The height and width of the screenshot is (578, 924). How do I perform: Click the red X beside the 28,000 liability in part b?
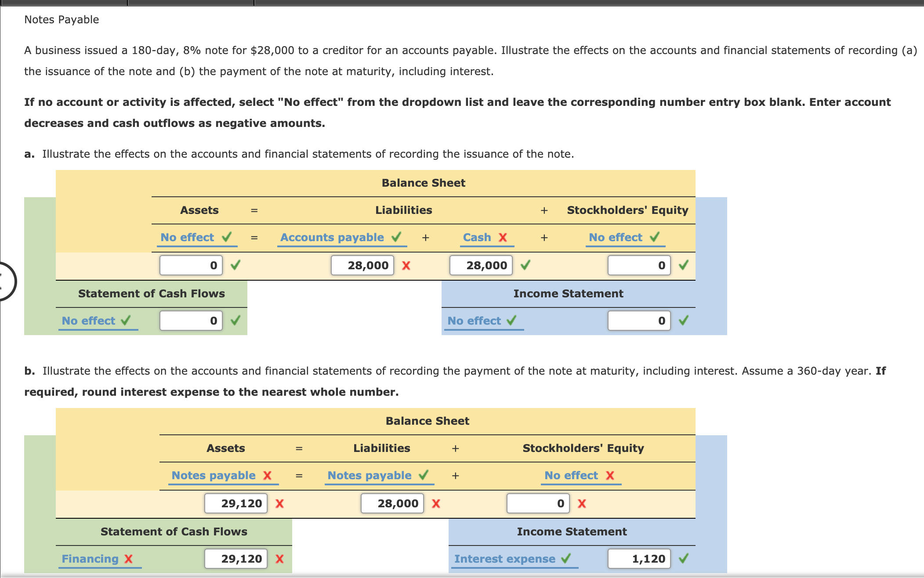[435, 503]
